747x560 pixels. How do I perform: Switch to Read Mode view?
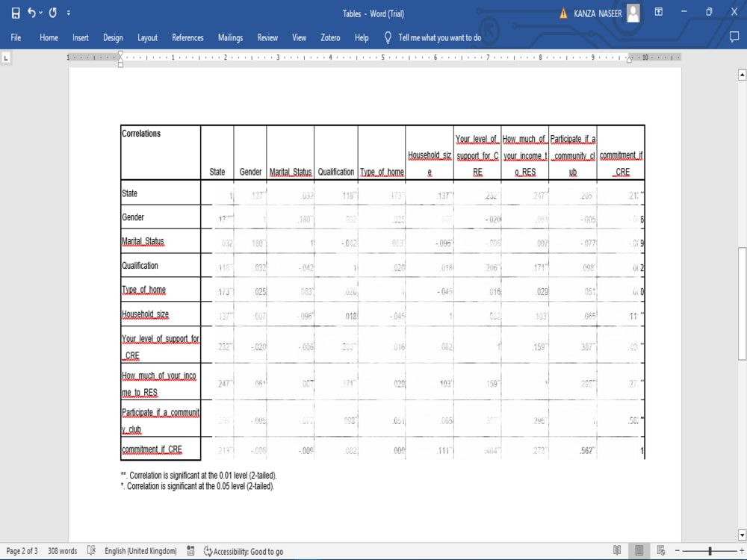617,550
